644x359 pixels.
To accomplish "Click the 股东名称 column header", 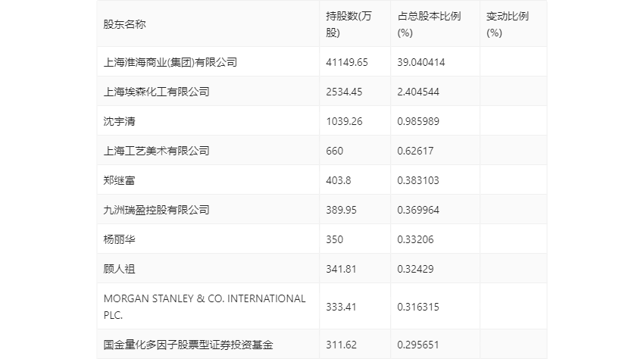I will [x=124, y=24].
